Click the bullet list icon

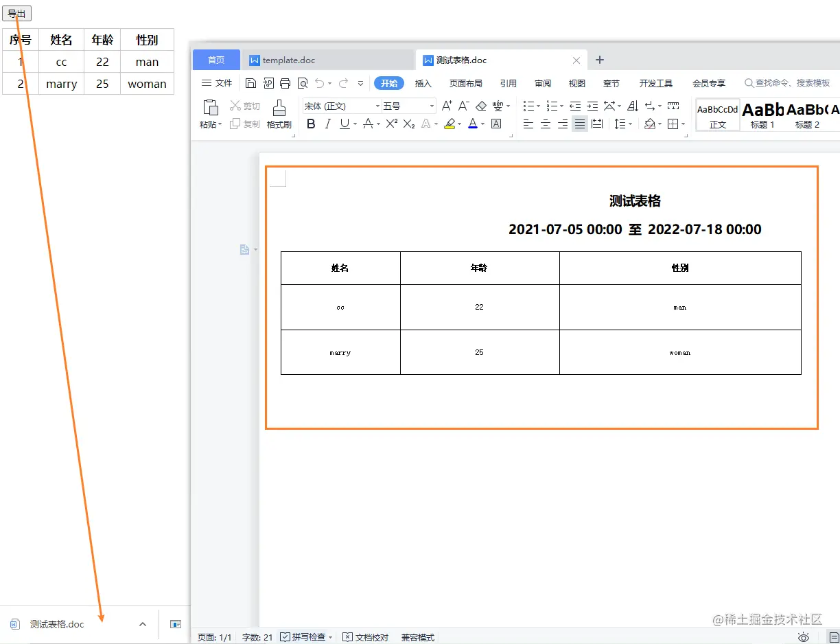point(528,106)
